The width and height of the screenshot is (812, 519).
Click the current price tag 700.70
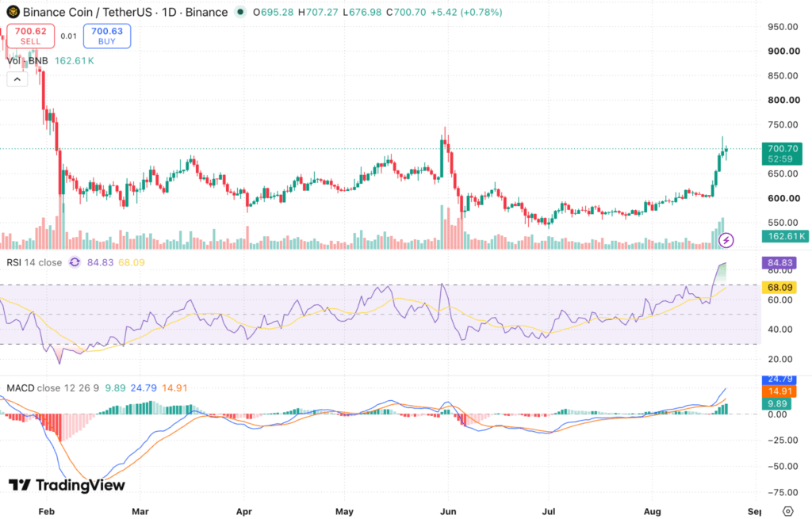coord(782,154)
